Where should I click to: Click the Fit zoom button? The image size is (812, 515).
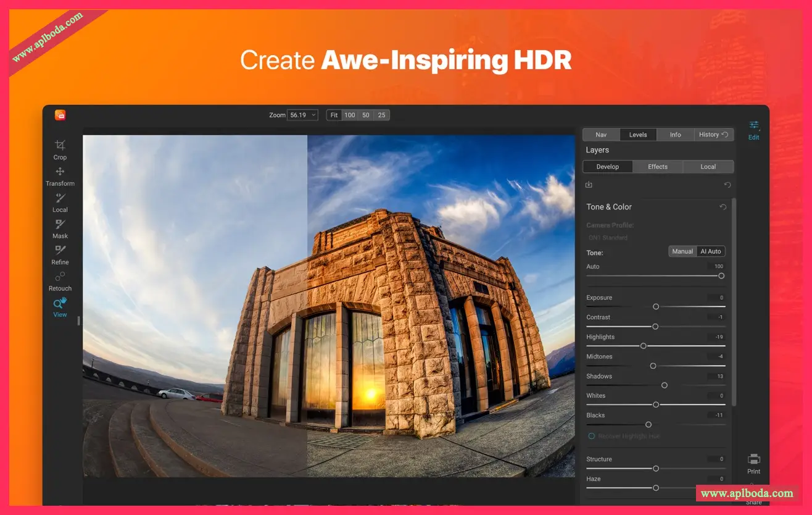tap(334, 115)
